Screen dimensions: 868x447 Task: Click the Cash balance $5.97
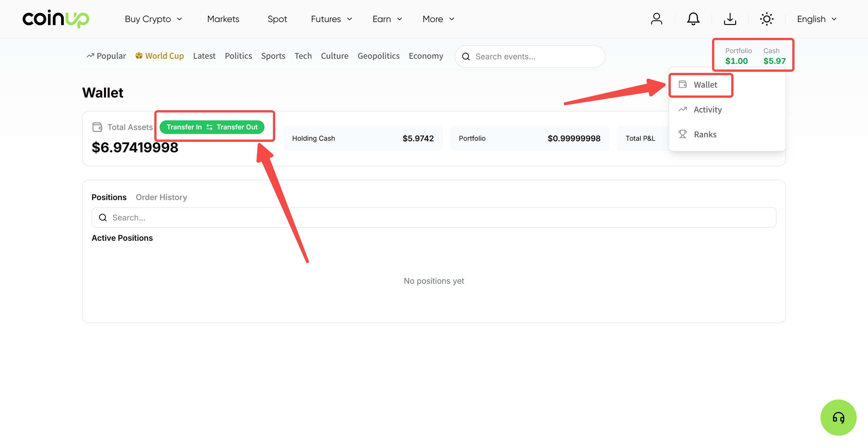(x=774, y=61)
